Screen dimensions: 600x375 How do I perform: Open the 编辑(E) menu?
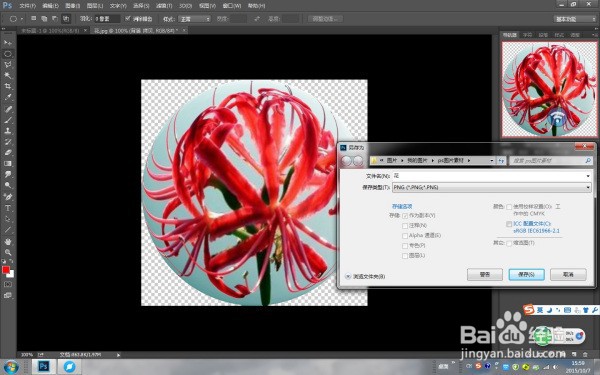[50, 6]
